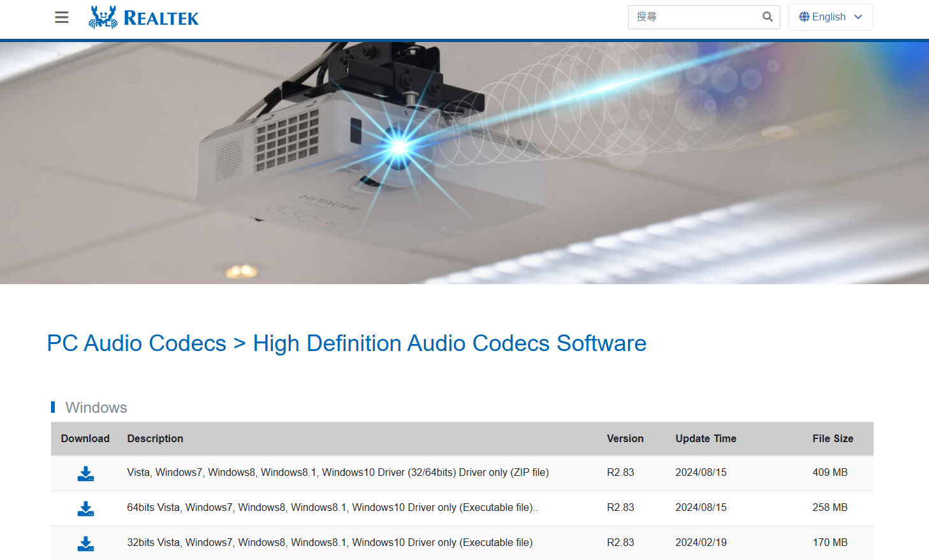The width and height of the screenshot is (929, 560).
Task: Click the 2024/02/19 update time cell
Action: [x=701, y=542]
